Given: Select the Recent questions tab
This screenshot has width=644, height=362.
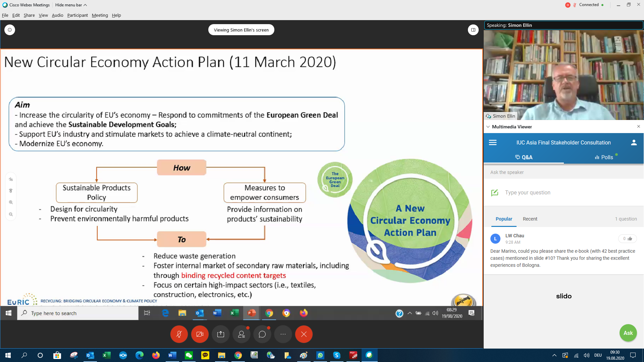Looking at the screenshot, I should (530, 219).
